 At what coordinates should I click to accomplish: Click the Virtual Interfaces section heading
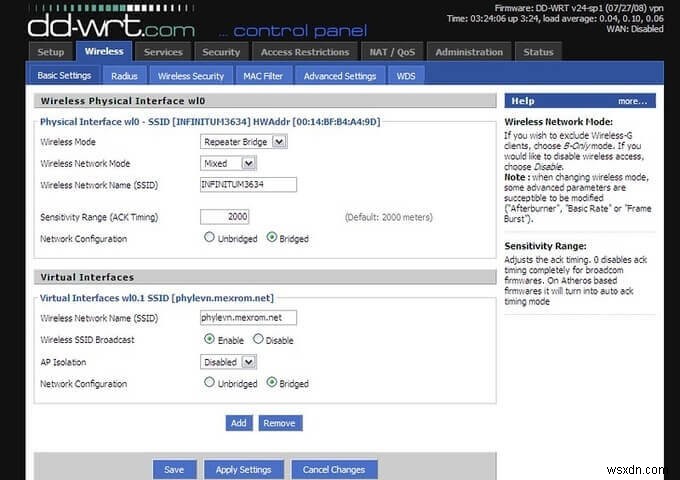pyautogui.click(x=87, y=277)
